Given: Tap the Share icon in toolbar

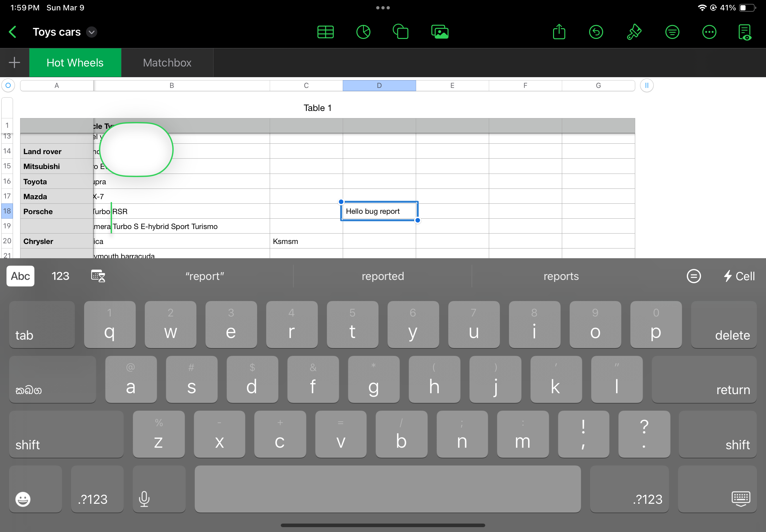Looking at the screenshot, I should (559, 32).
